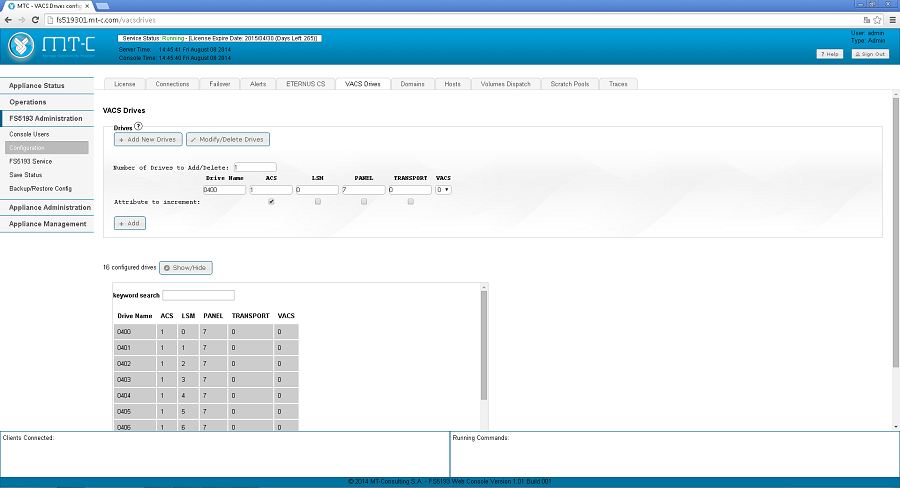This screenshot has height=488, width=900.
Task: Click the TRANSPORT value input field
Action: [x=410, y=189]
